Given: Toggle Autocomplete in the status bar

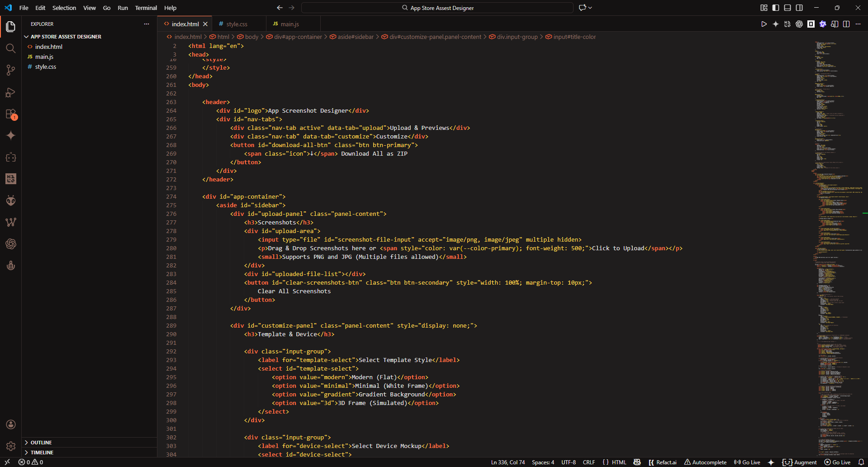Looking at the screenshot, I should (705, 462).
